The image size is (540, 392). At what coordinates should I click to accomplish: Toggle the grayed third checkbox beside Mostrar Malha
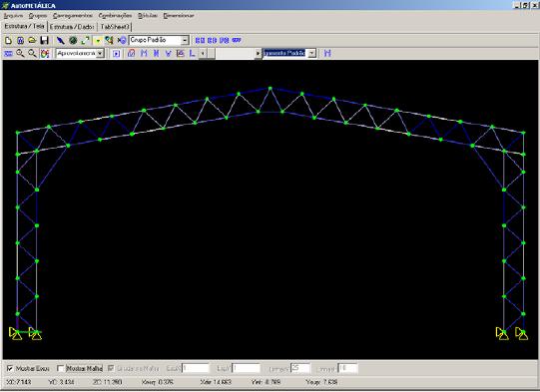pyautogui.click(x=111, y=369)
